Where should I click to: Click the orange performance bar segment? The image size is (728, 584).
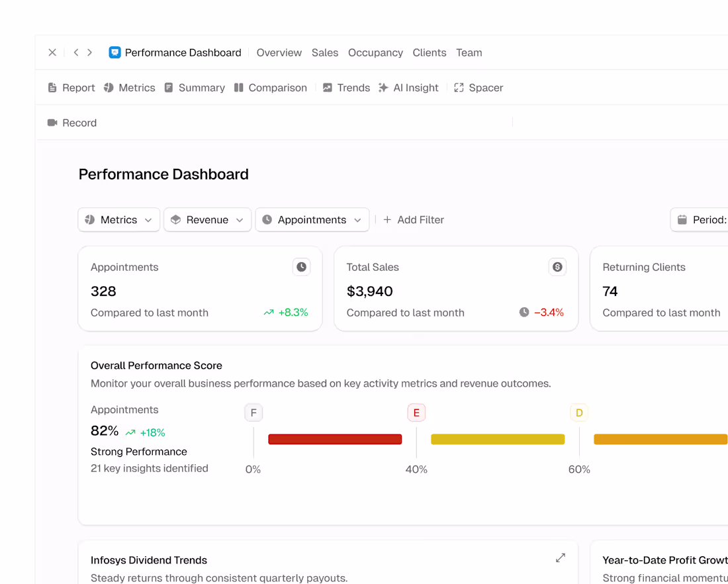(x=660, y=439)
